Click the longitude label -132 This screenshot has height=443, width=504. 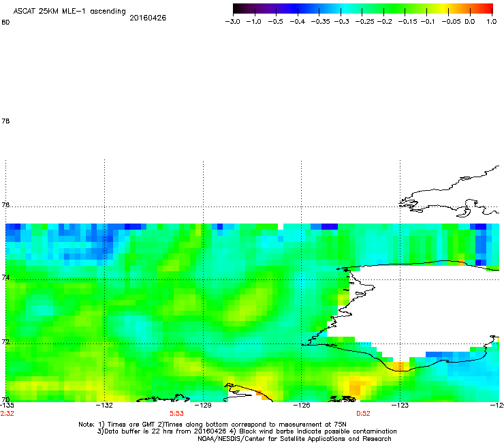104,406
